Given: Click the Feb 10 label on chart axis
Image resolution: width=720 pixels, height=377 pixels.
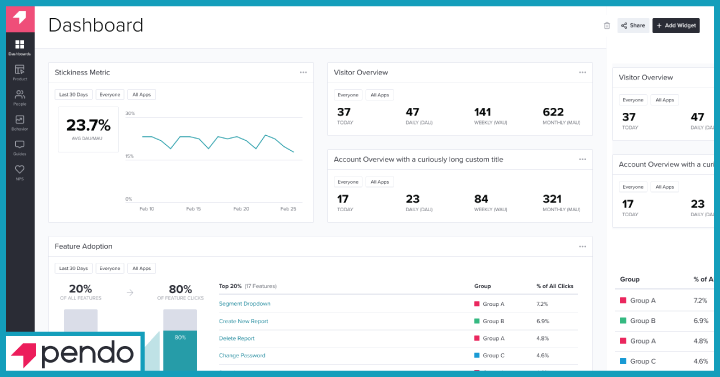Looking at the screenshot, I should pyautogui.click(x=147, y=209).
